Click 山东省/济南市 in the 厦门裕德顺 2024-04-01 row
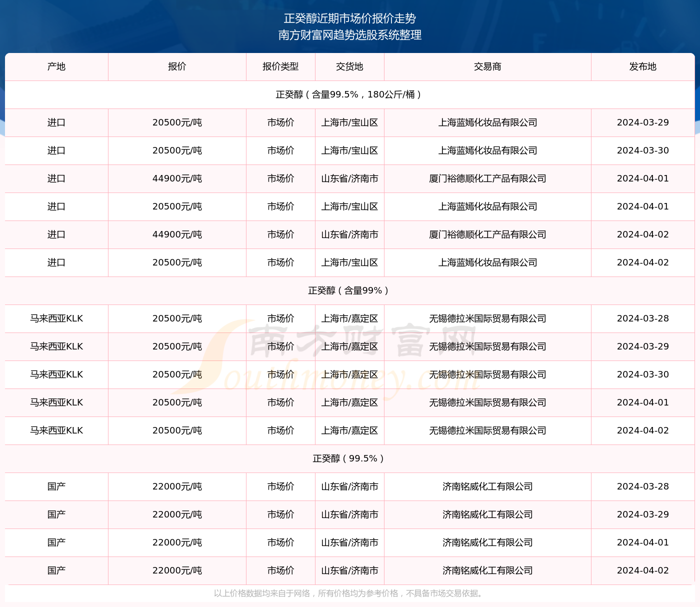Viewport: 700px width, 607px height. pyautogui.click(x=349, y=178)
